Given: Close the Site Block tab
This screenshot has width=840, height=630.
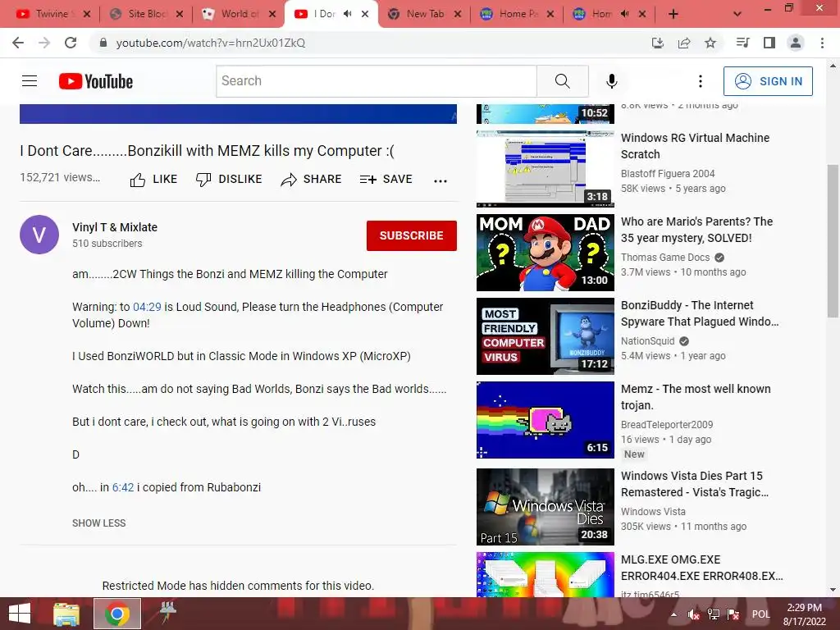Looking at the screenshot, I should click(180, 14).
